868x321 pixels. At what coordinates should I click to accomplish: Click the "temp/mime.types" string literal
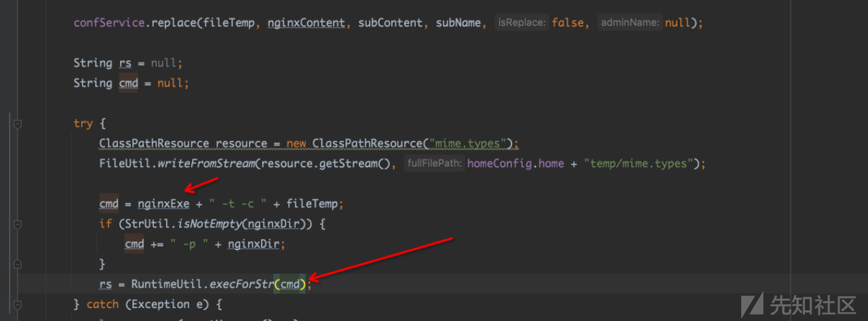coord(639,163)
